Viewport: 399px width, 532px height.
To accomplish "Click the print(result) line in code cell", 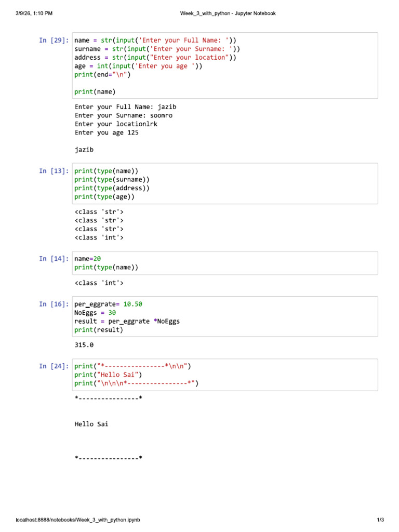I will coord(99,330).
